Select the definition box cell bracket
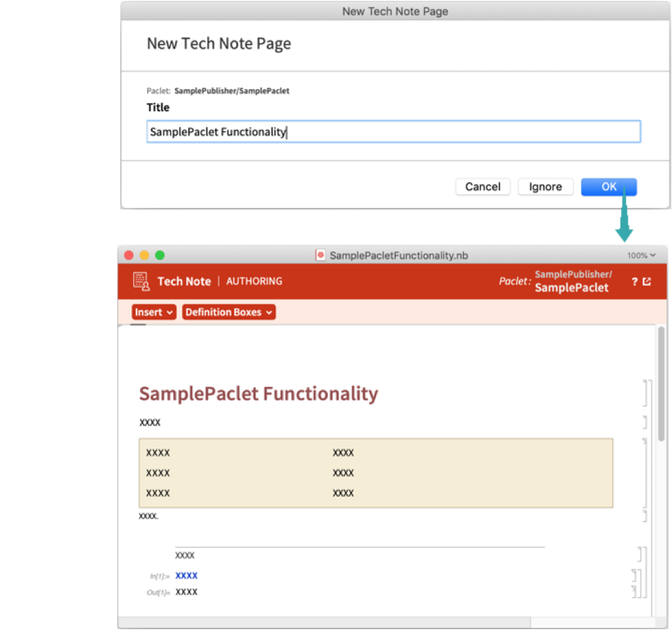This screenshot has width=672, height=632. coord(645,473)
